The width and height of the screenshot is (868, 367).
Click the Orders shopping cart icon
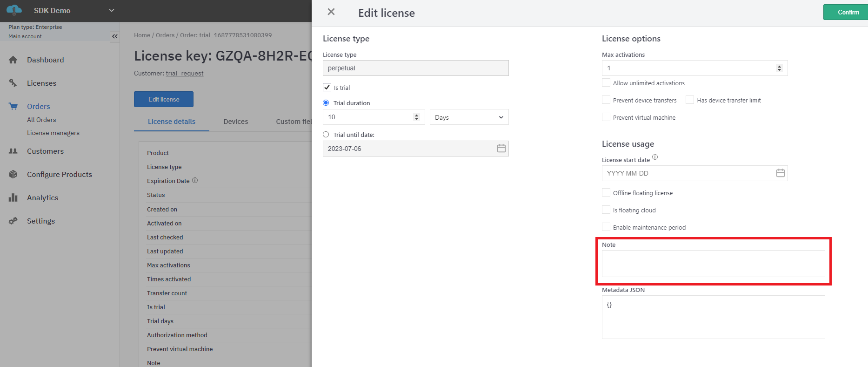coord(13,106)
